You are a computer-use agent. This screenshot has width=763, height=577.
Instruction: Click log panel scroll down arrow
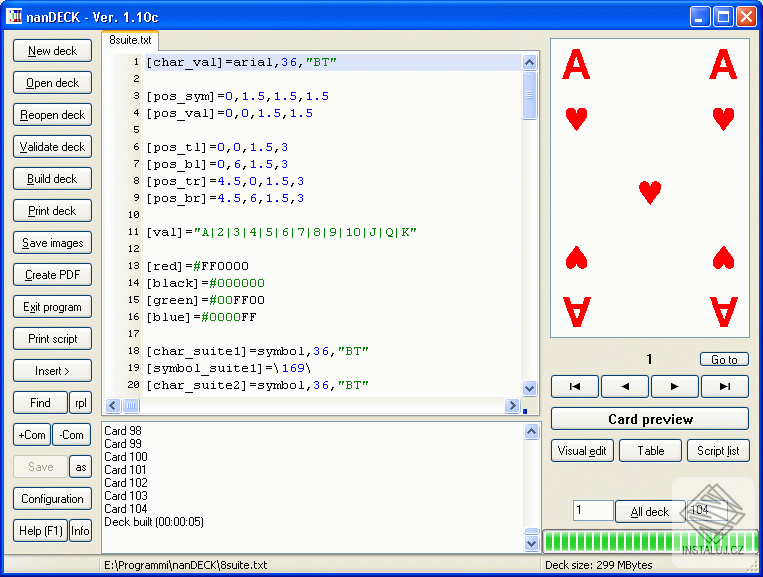(x=531, y=543)
